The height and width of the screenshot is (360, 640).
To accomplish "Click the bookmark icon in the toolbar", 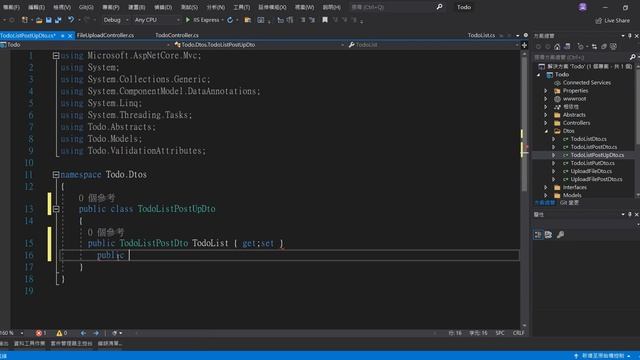I will click(325, 20).
